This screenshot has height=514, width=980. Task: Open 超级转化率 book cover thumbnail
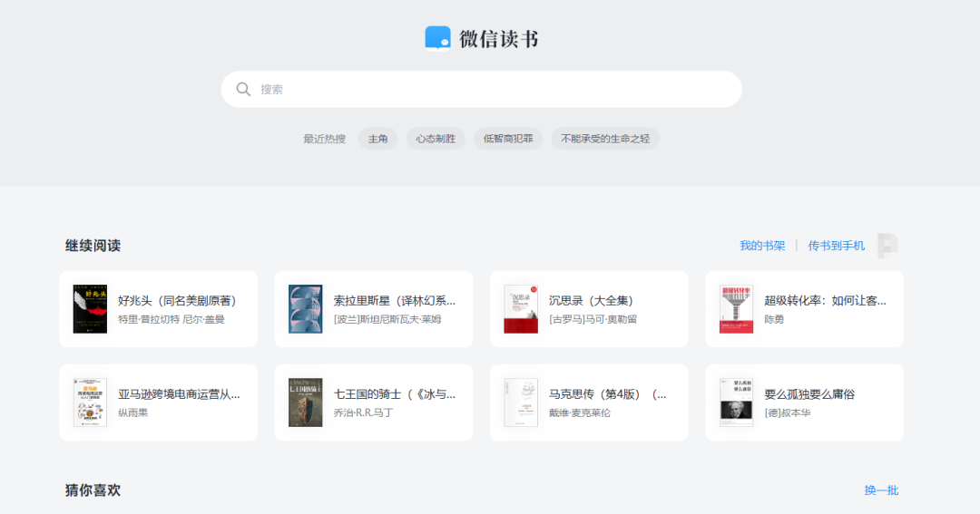click(736, 309)
